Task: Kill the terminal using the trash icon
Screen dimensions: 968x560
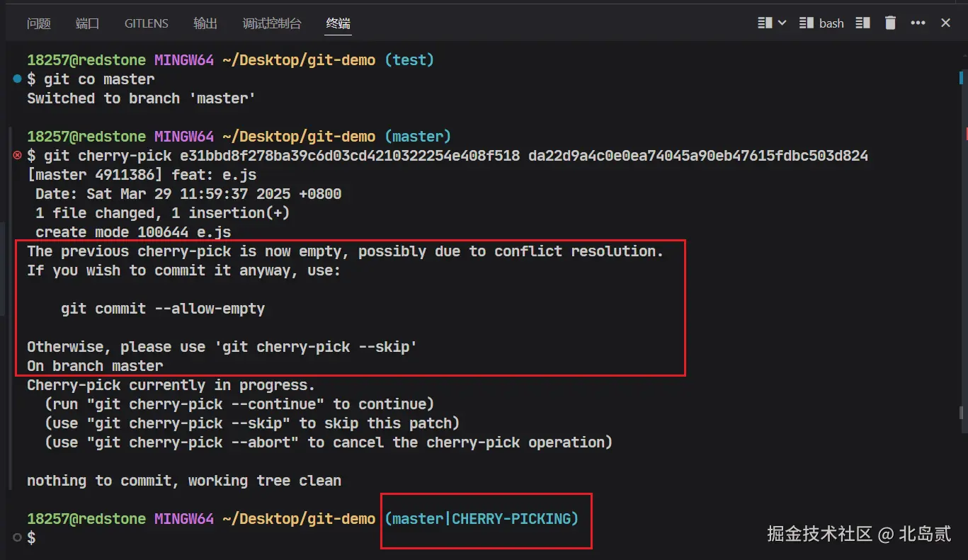Action: (891, 23)
